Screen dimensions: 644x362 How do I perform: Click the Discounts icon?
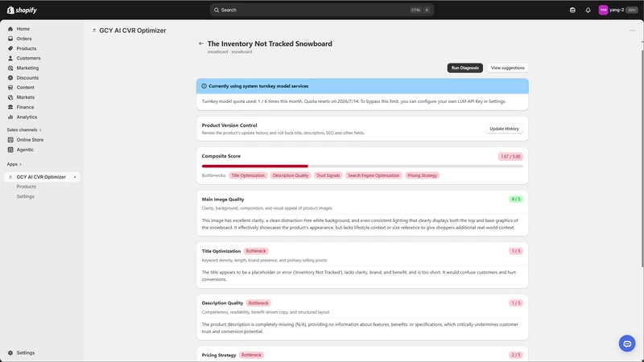point(10,78)
